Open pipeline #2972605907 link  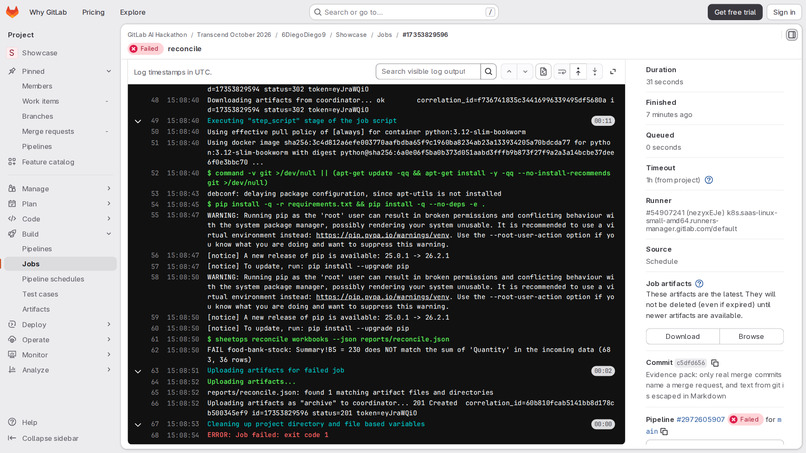click(x=701, y=420)
